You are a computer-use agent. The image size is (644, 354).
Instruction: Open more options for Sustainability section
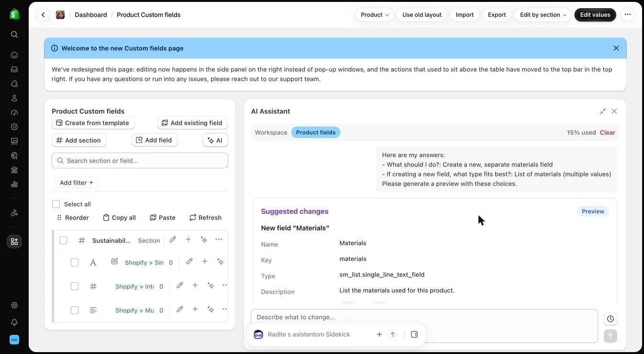219,239
